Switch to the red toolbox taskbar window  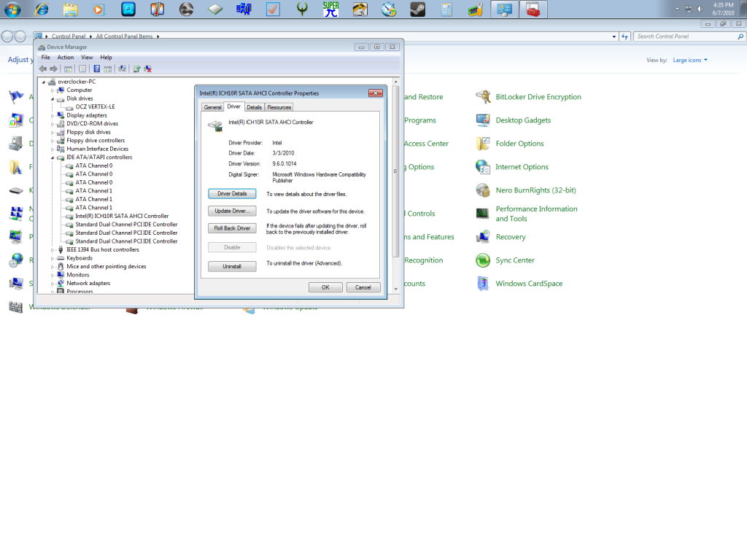[533, 9]
